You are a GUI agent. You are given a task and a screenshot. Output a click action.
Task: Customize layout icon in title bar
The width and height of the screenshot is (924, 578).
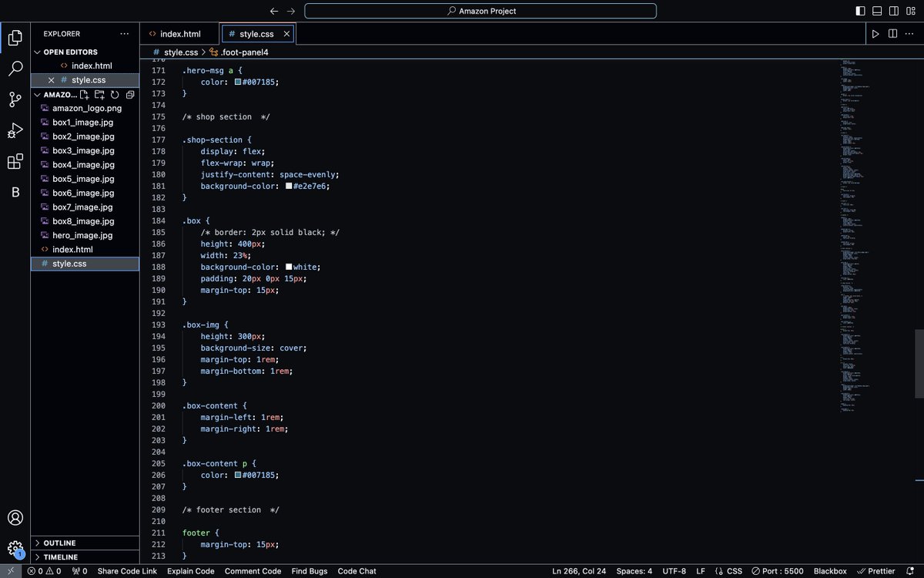click(x=911, y=11)
